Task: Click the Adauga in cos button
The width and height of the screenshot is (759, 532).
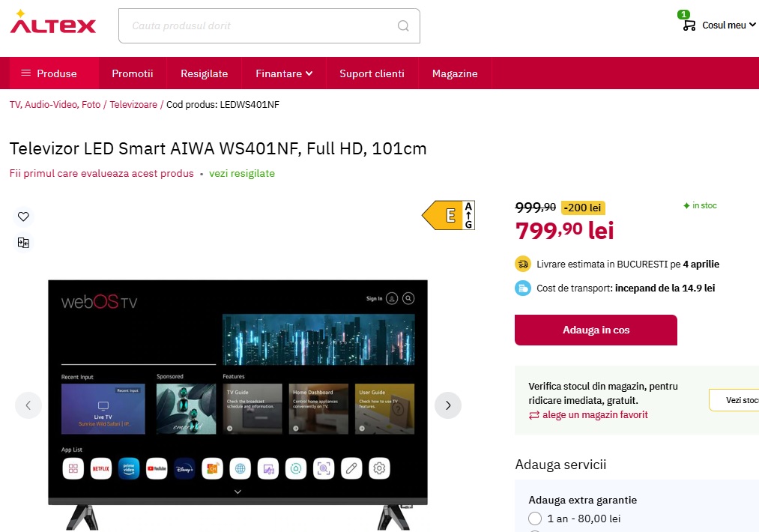Action: click(596, 330)
